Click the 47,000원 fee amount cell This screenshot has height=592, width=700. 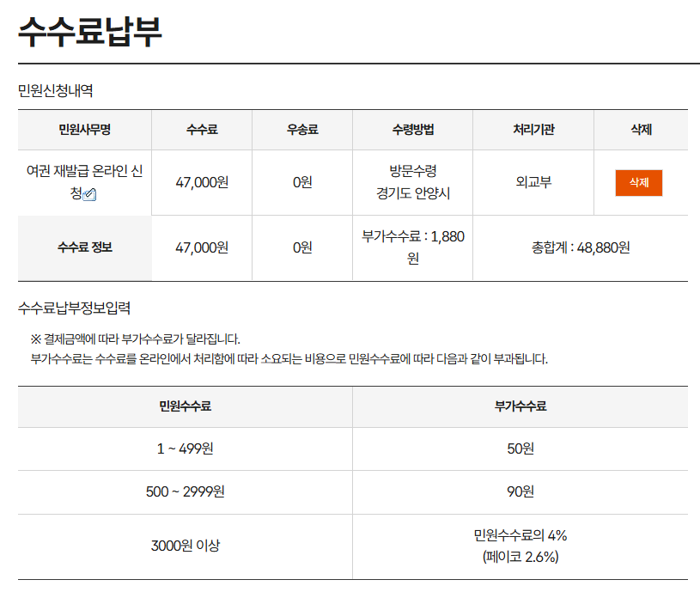click(x=201, y=183)
